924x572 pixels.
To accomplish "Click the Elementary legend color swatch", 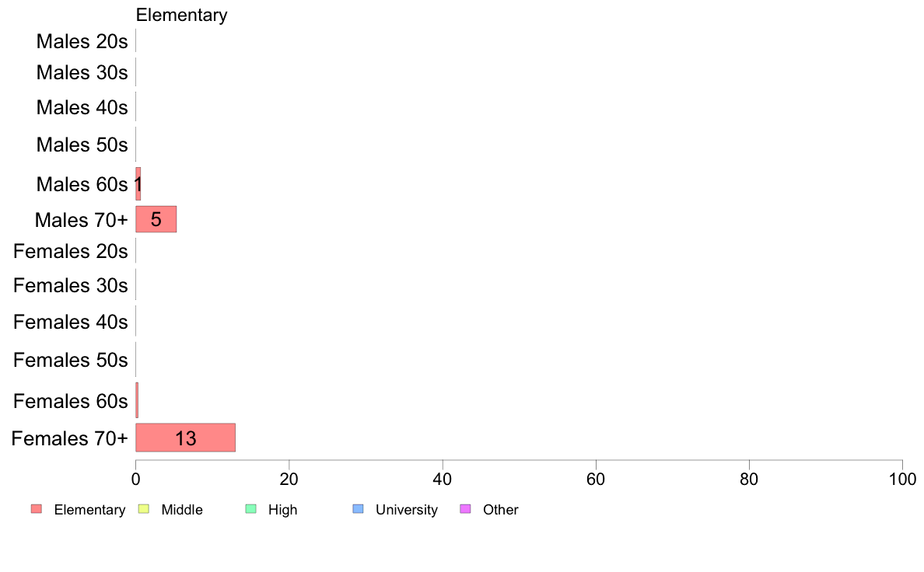I will coord(37,509).
